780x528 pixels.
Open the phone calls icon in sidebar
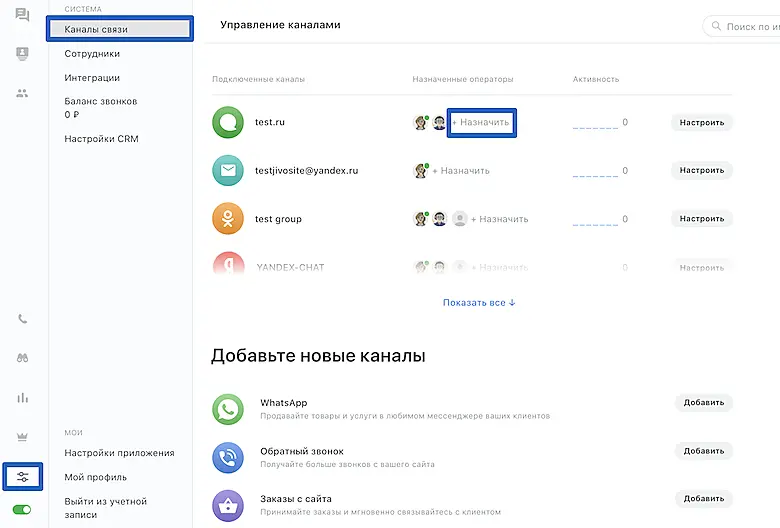point(22,320)
